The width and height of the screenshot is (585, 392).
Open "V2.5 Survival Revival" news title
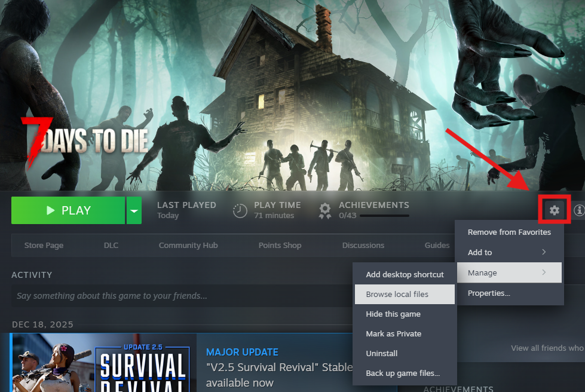(x=280, y=375)
